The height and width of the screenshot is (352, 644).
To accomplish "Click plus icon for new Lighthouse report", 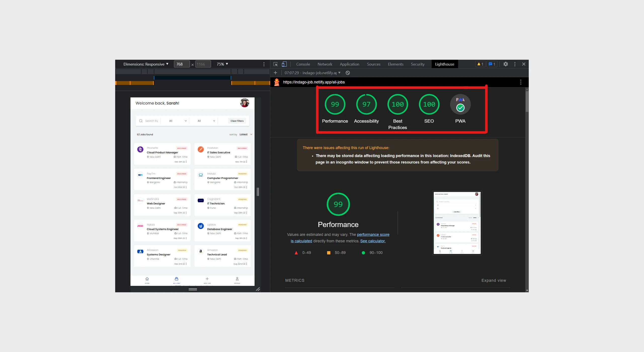I will (x=275, y=73).
